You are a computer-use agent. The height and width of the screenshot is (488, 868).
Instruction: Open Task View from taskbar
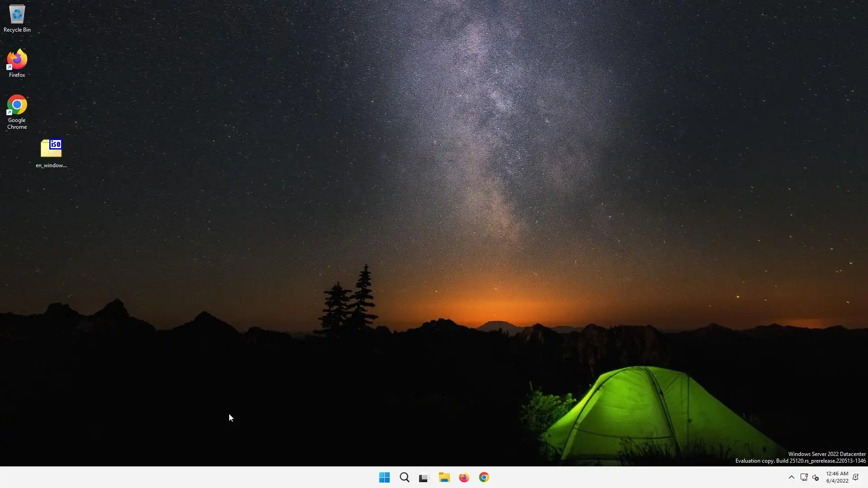(x=424, y=477)
